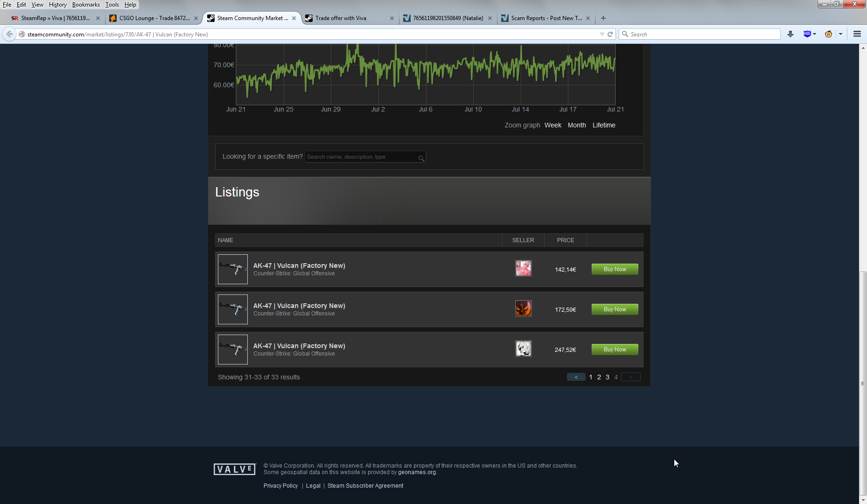Open the Steam Subscriber Agreement link
Screen dimensions: 867x504
coord(365,486)
